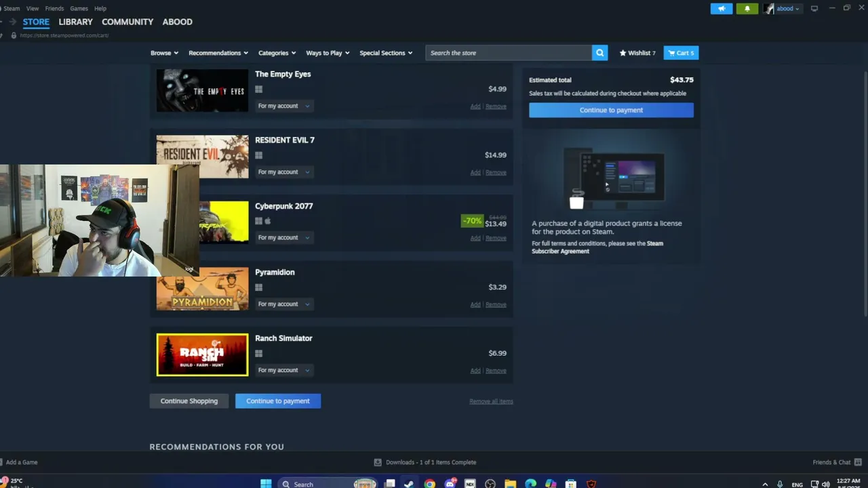Screen dimensions: 868x488
Task: Open the Steam menu
Action: pos(12,9)
